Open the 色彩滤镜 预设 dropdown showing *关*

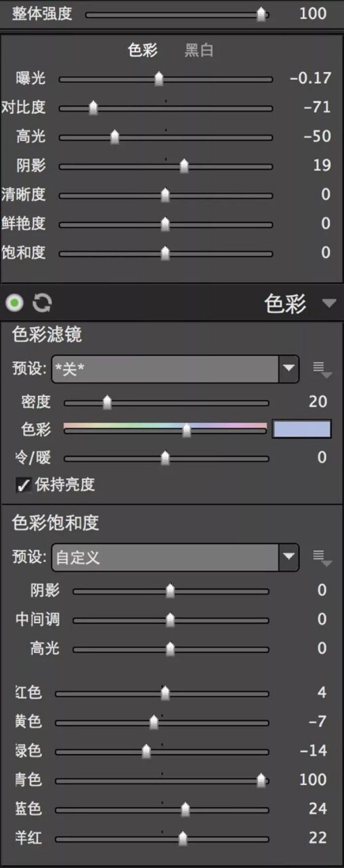click(x=175, y=369)
